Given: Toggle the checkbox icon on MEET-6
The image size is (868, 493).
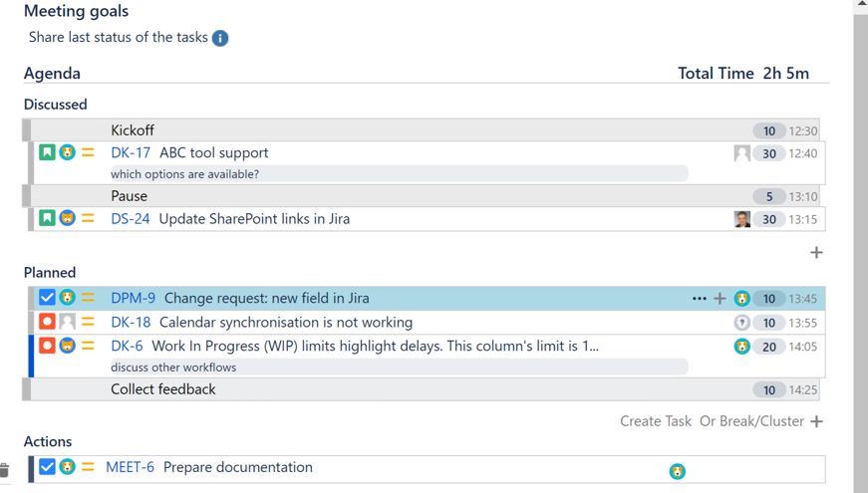Looking at the screenshot, I should 47,467.
